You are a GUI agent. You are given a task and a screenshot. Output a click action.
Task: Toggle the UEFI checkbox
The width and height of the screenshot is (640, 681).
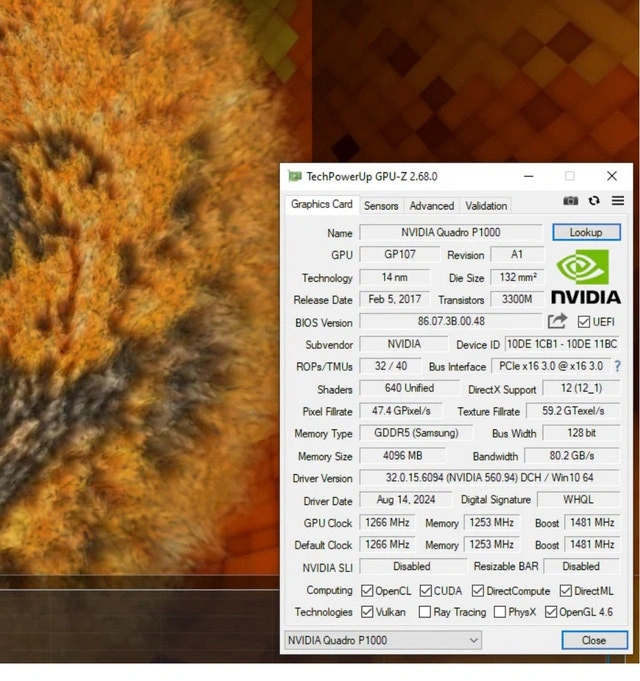[584, 322]
